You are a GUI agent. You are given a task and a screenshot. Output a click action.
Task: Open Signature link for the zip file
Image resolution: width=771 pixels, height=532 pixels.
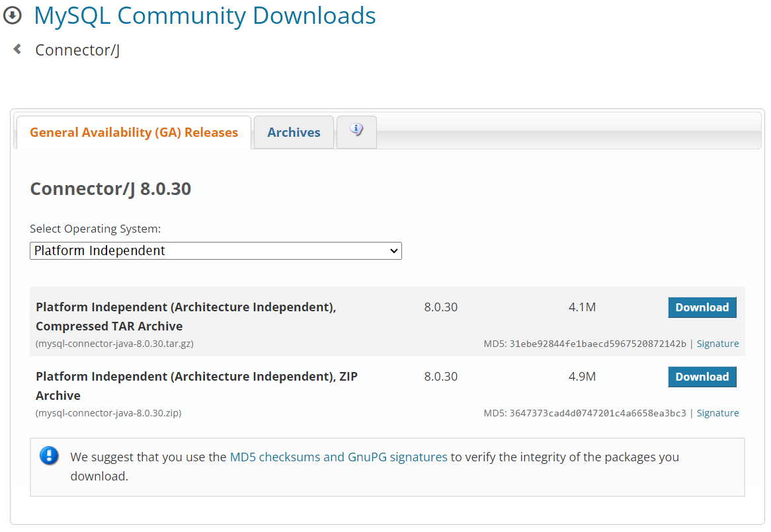pos(717,413)
